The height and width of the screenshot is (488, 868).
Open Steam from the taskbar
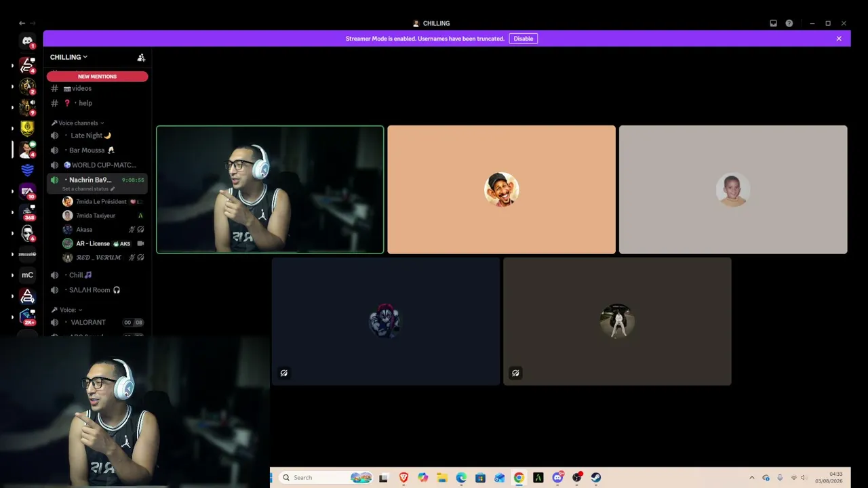point(596,478)
